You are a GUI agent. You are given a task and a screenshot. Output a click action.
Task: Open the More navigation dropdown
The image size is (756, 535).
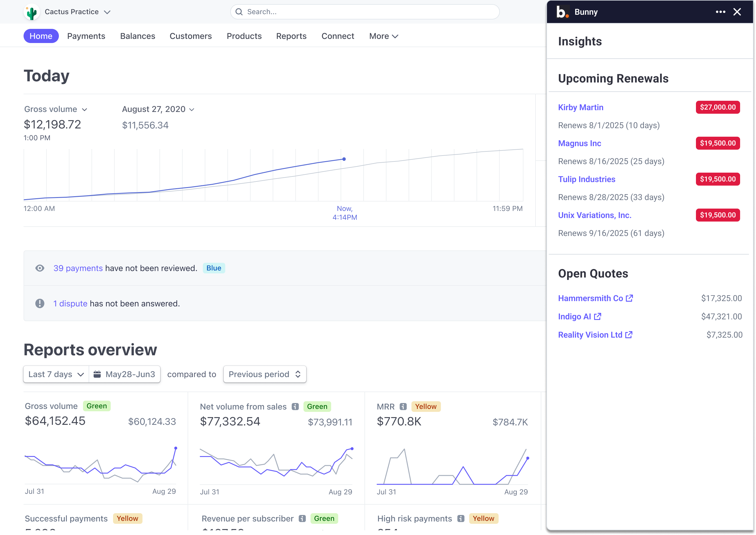pyautogui.click(x=384, y=36)
